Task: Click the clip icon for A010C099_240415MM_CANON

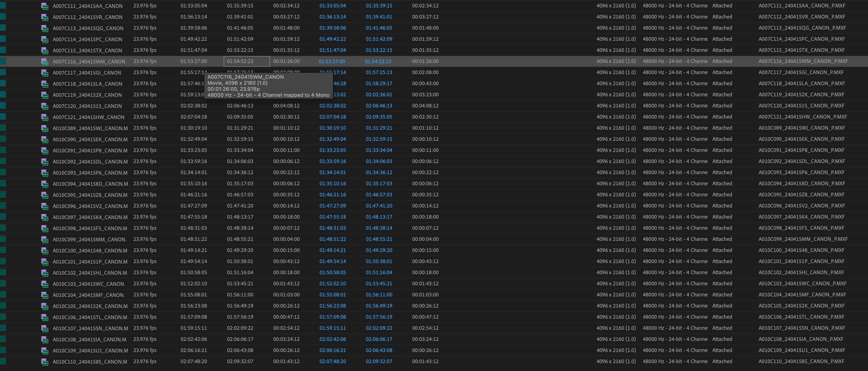Action: click(44, 240)
